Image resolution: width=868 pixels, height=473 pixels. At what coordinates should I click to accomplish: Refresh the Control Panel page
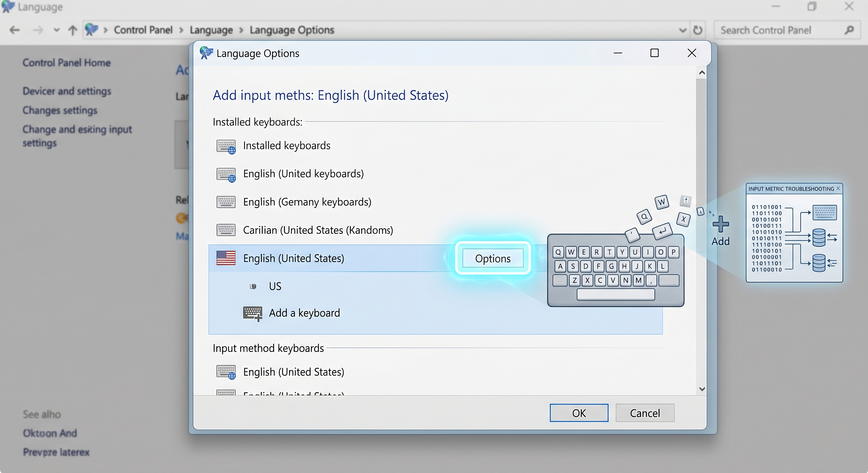click(x=698, y=30)
